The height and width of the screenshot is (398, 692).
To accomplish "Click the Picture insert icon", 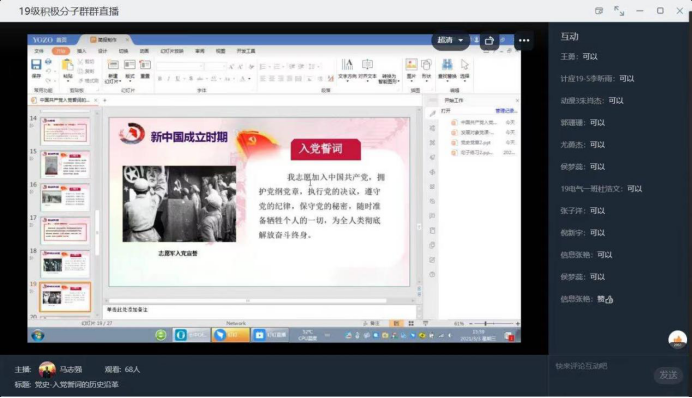I will (x=411, y=64).
